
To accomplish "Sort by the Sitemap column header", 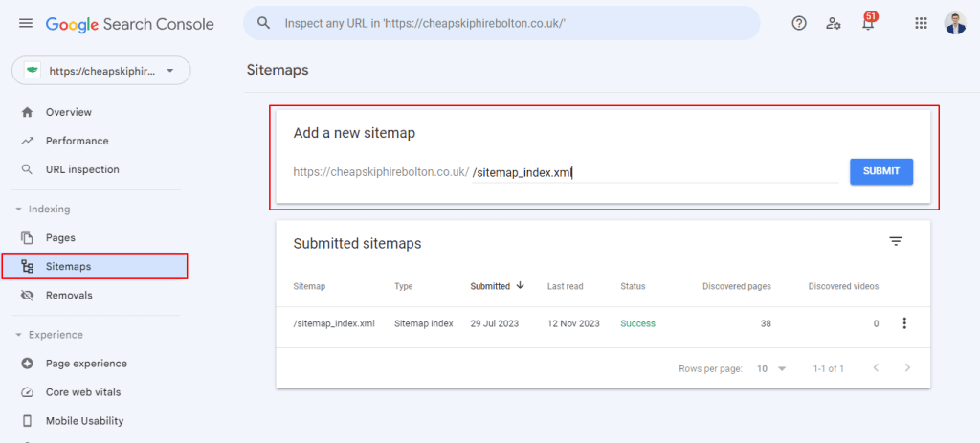I will (x=309, y=287).
